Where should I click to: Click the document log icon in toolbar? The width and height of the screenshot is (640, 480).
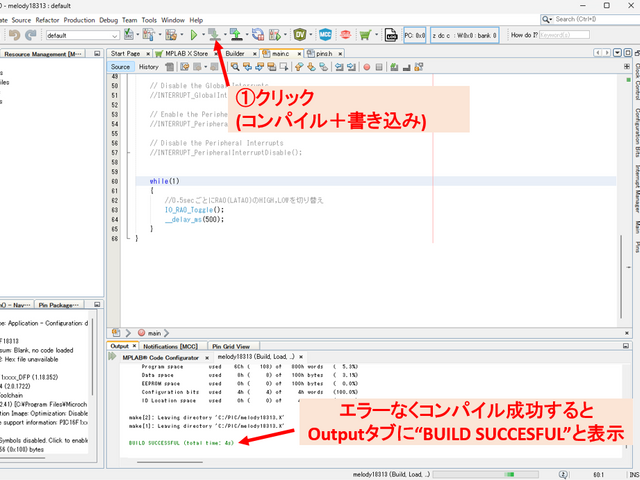coord(391,35)
